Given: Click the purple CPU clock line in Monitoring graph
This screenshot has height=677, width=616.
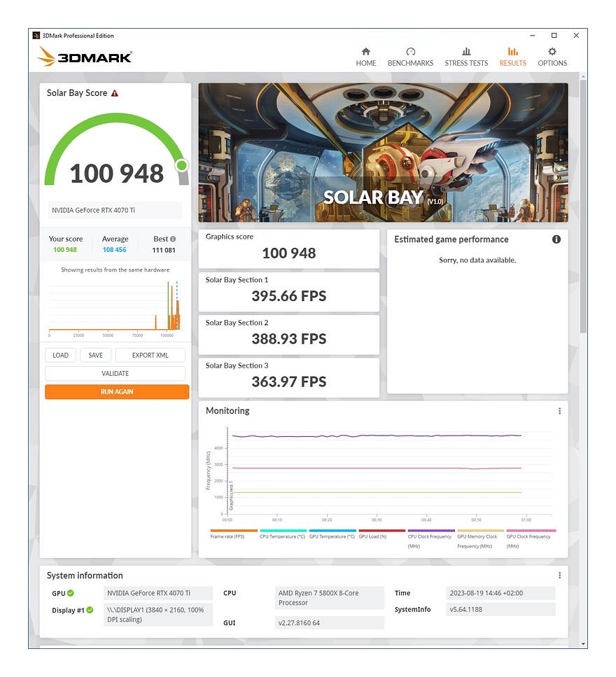Looking at the screenshot, I should coord(377,436).
